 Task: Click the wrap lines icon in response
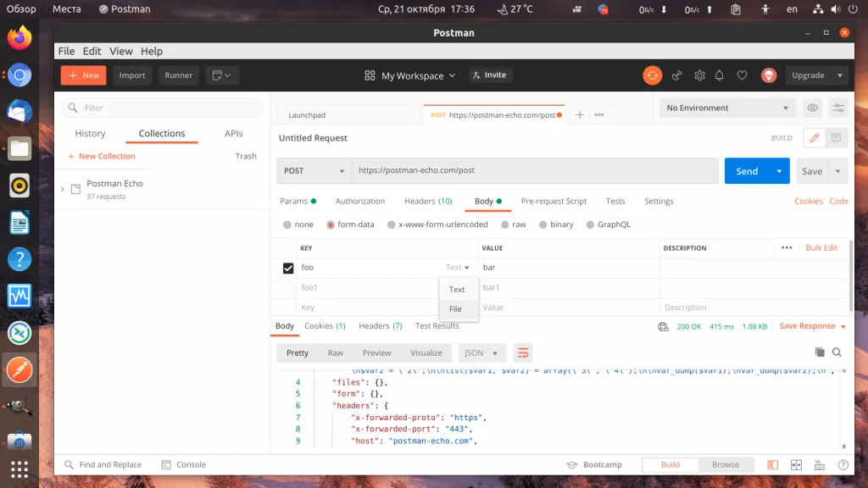(x=523, y=352)
